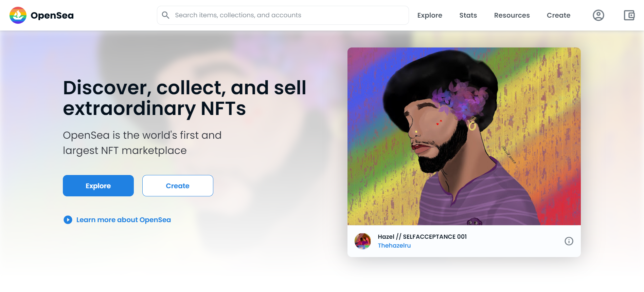Image resolution: width=644 pixels, height=292 pixels.
Task: Click the Thehazelru creator avatar
Action: click(363, 241)
